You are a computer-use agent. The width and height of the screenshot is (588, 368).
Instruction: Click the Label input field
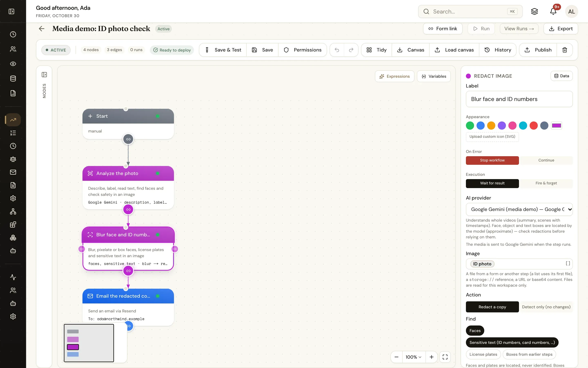pyautogui.click(x=519, y=99)
